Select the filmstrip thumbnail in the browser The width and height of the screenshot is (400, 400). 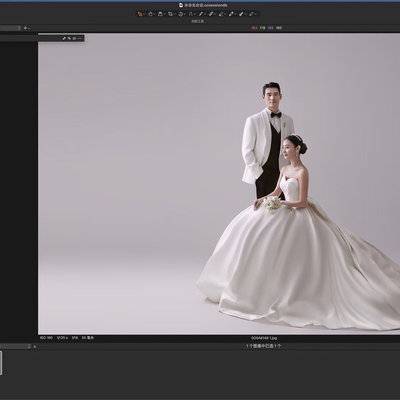[x=1, y=363]
